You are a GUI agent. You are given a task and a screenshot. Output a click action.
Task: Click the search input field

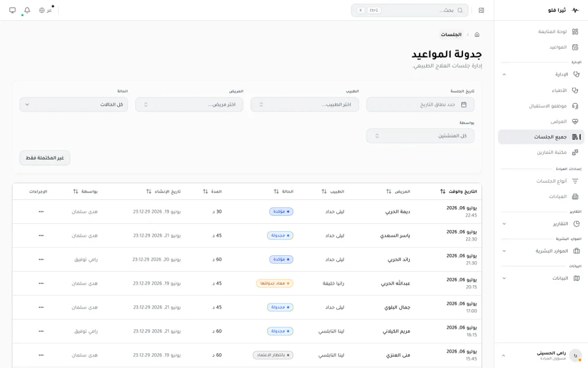[x=410, y=10]
